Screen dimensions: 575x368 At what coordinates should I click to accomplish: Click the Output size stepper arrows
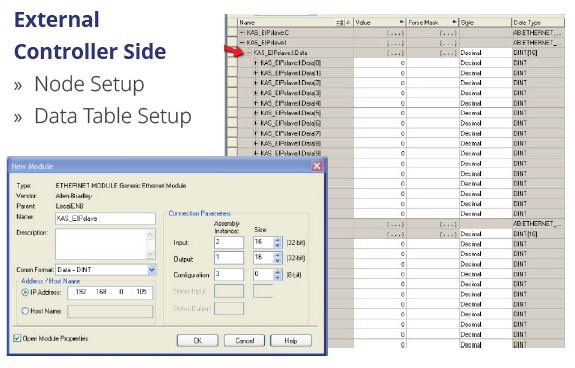pyautogui.click(x=278, y=258)
